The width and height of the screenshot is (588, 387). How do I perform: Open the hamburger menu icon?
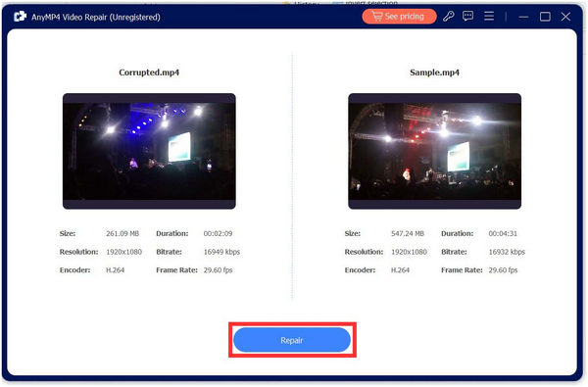[x=489, y=16]
